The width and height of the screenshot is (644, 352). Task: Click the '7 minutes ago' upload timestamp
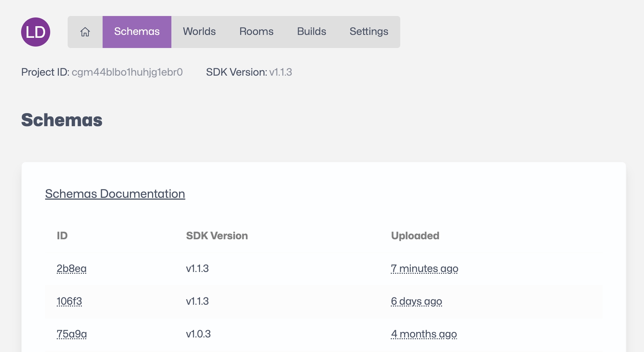[x=424, y=269]
